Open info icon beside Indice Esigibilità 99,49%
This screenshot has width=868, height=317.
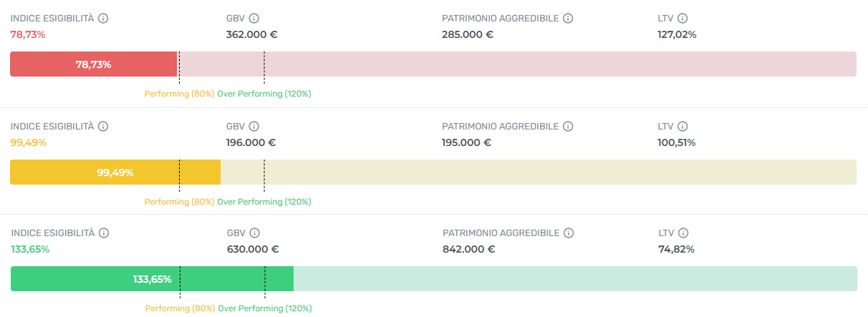102,127
